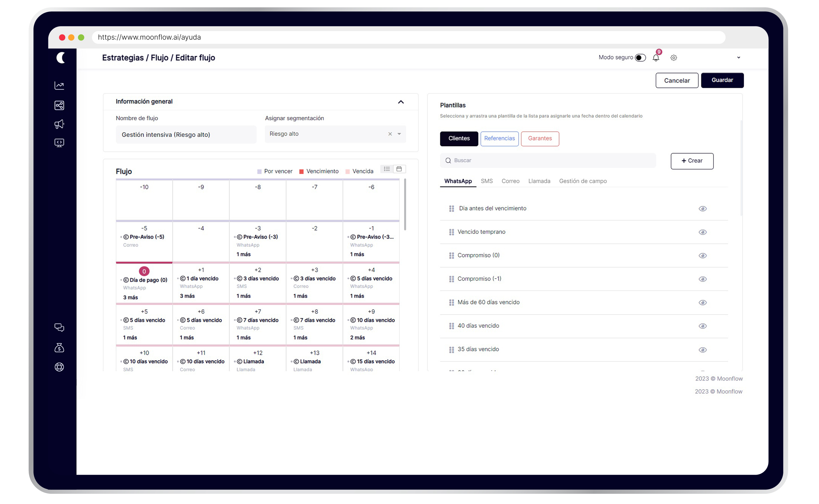The width and height of the screenshot is (819, 504).
Task: Toggle the Modo seguro switch
Action: coord(640,58)
